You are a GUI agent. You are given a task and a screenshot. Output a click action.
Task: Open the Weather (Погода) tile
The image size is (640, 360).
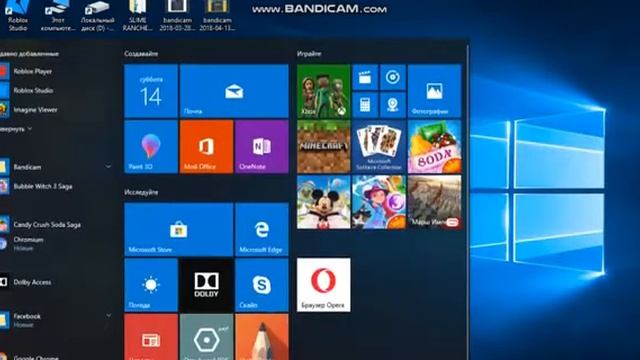click(151, 285)
